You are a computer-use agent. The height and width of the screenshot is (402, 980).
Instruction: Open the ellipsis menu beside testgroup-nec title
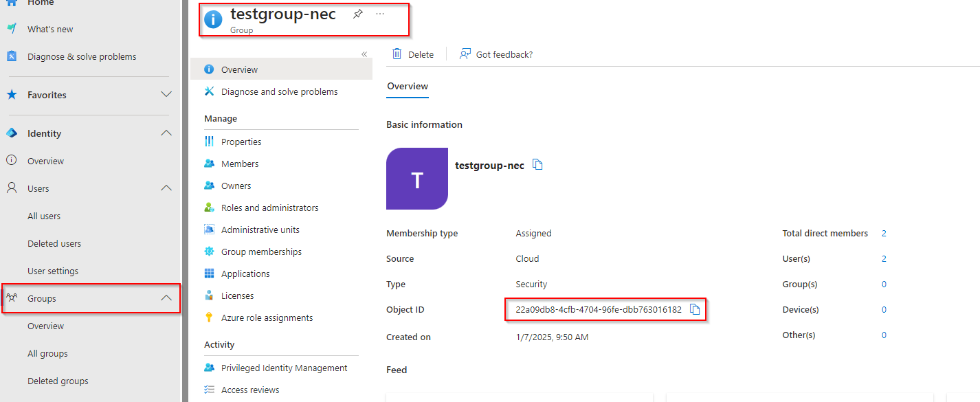point(380,14)
